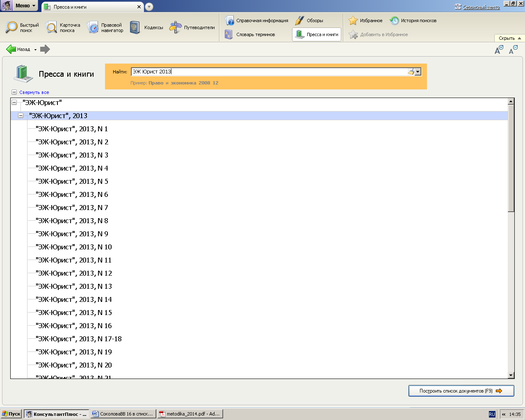Select "ЭЖ-Юрист", 2013, N 6
This screenshot has height=420, width=525.
click(x=72, y=194)
